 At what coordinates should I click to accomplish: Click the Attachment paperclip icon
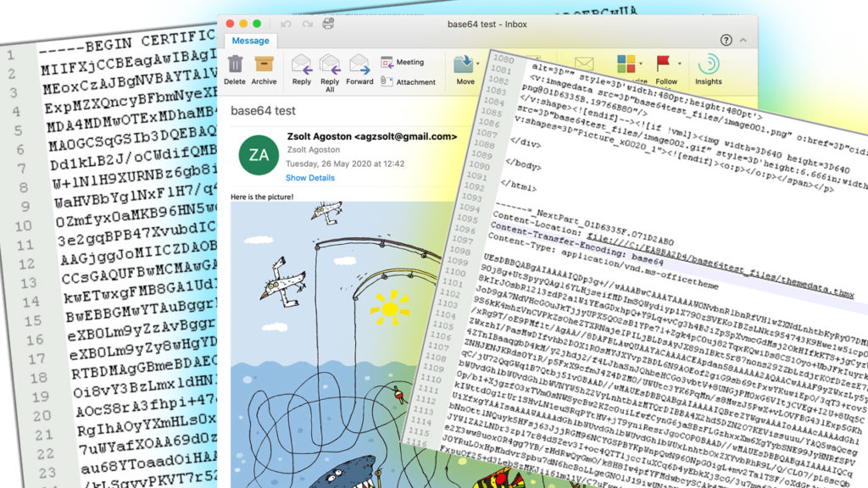(x=387, y=81)
